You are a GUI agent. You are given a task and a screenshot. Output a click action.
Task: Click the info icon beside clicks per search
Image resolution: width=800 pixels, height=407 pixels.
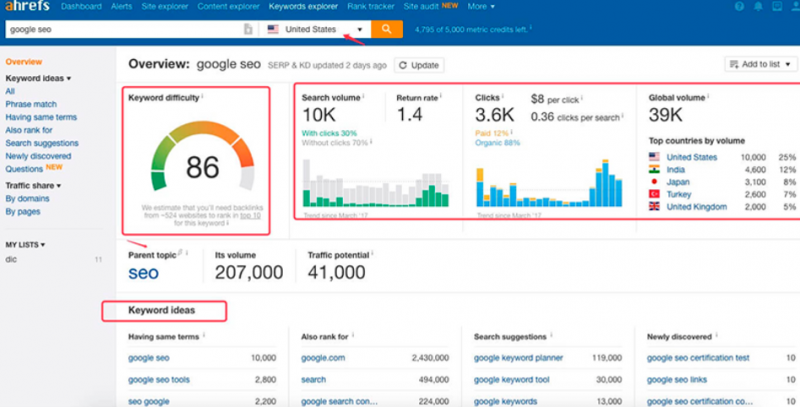(622, 116)
